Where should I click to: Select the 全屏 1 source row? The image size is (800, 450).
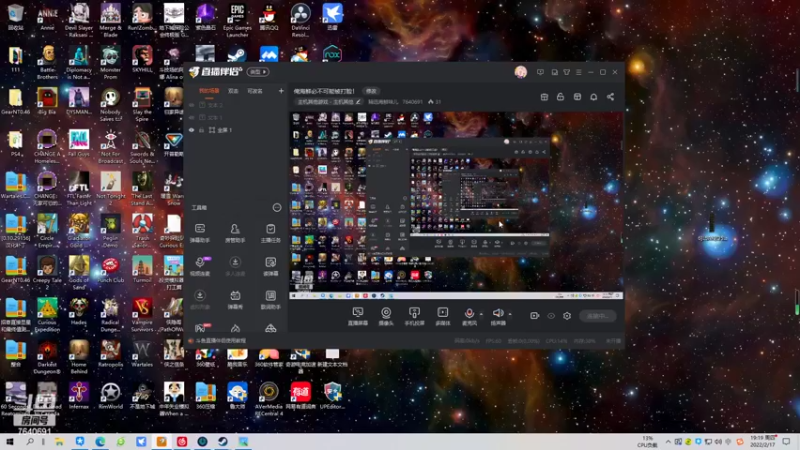point(234,130)
